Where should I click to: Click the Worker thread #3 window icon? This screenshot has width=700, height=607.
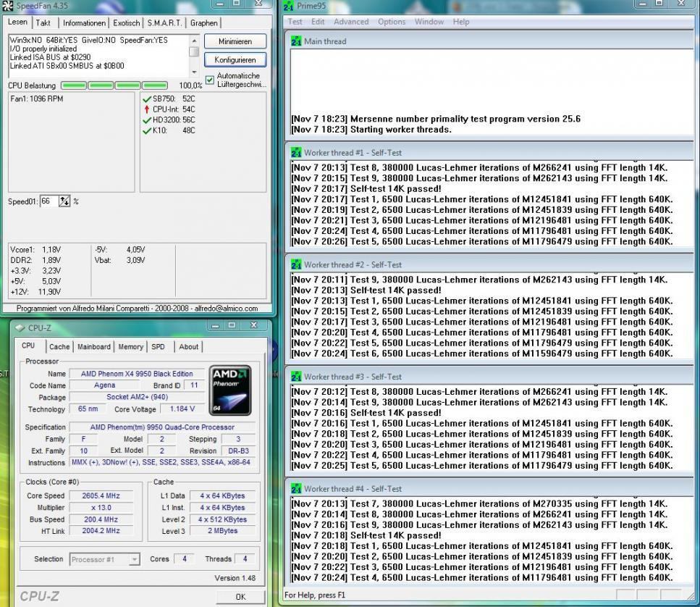point(296,377)
